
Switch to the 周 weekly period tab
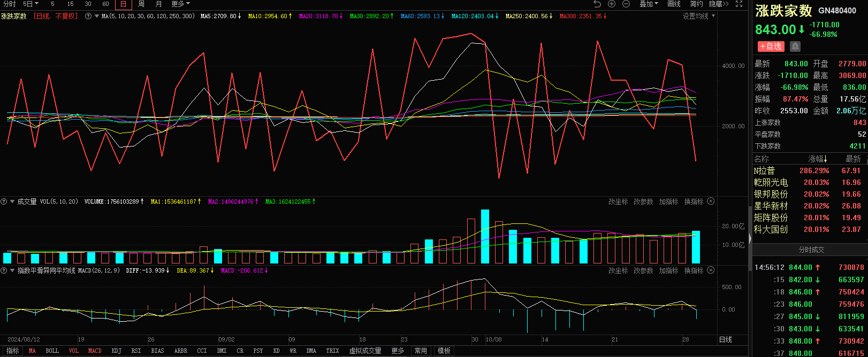(x=141, y=4)
